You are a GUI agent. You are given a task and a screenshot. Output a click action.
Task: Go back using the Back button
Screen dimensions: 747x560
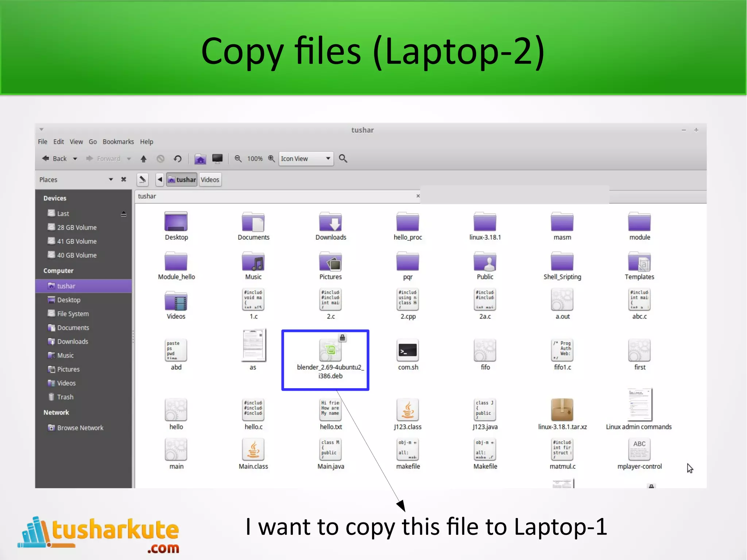[x=55, y=158]
